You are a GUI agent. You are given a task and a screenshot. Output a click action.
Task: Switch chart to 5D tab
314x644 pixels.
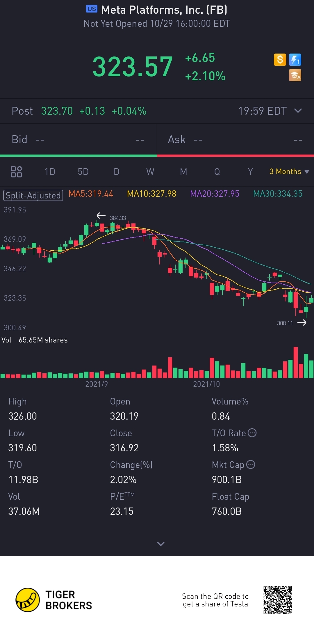(83, 172)
